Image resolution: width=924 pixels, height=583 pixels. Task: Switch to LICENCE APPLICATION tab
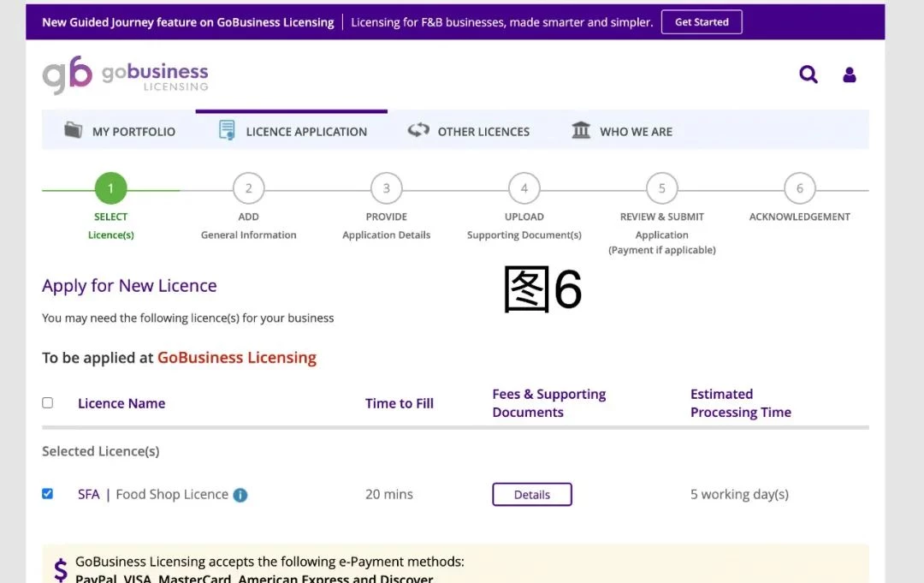coord(292,131)
